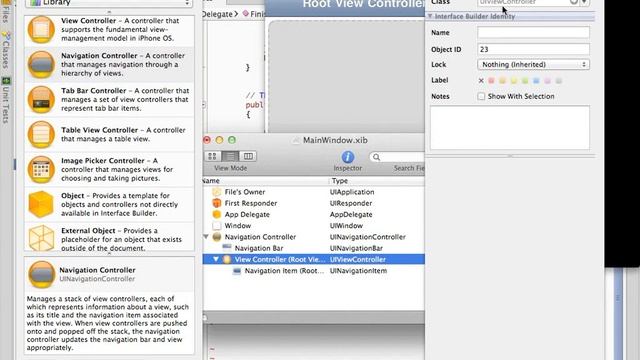
Task: Select the Window row
Action: [x=313, y=226]
